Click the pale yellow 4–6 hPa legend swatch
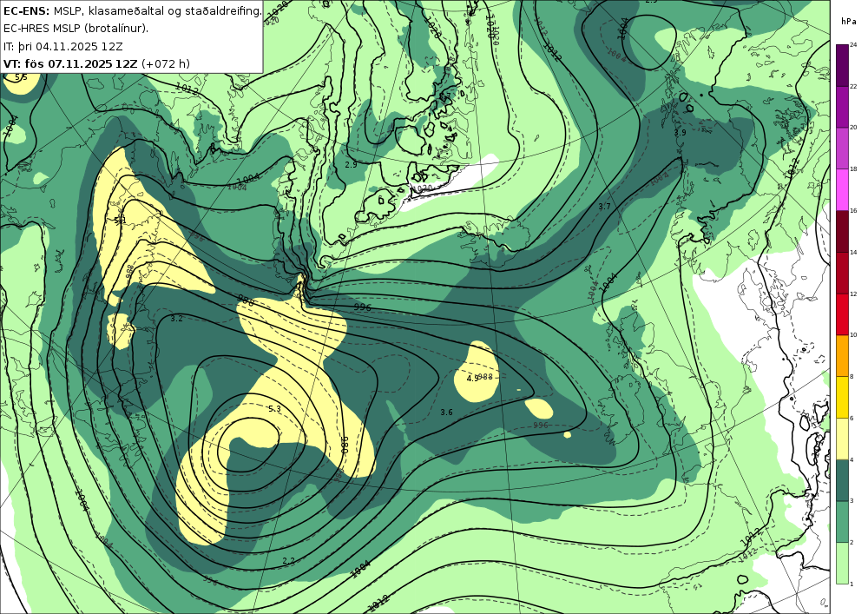The height and width of the screenshot is (614, 868). pos(842,439)
